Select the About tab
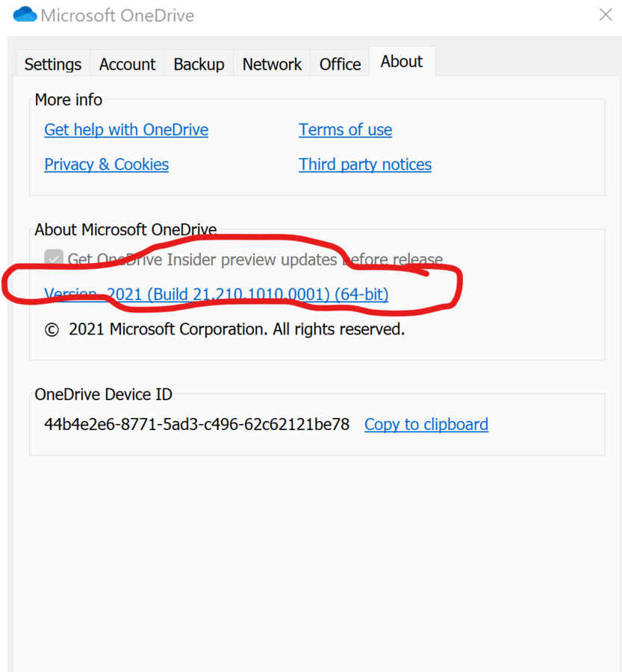 point(402,62)
